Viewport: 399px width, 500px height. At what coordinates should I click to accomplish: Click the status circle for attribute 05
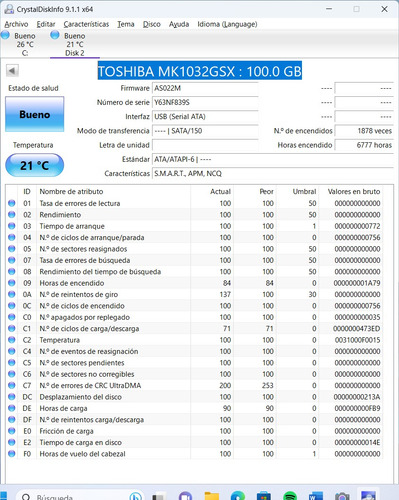point(12,249)
